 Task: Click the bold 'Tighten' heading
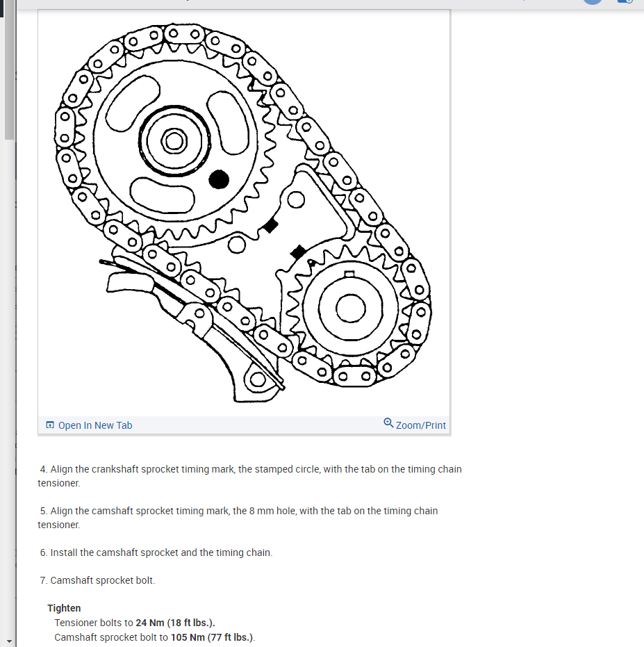click(64, 608)
